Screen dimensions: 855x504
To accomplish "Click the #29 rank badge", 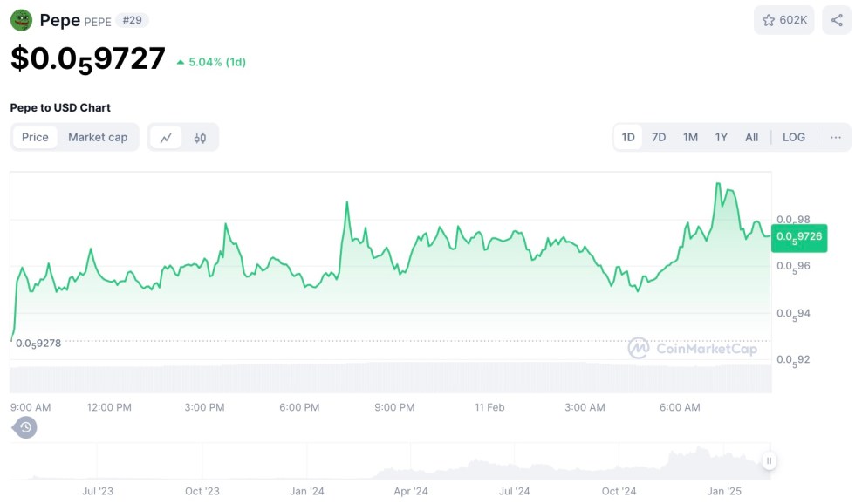I will (x=135, y=20).
